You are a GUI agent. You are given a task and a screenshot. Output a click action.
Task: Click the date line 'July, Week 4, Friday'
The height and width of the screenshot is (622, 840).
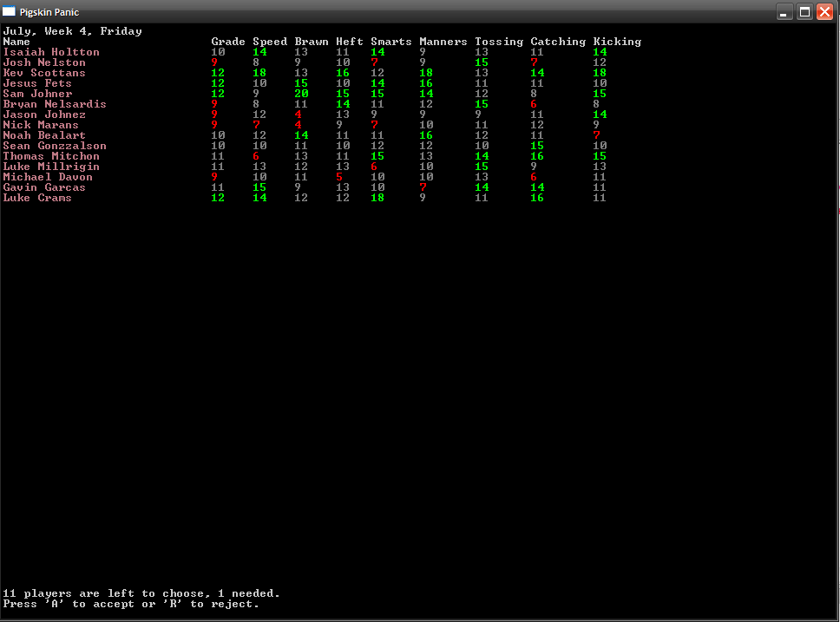click(x=72, y=31)
